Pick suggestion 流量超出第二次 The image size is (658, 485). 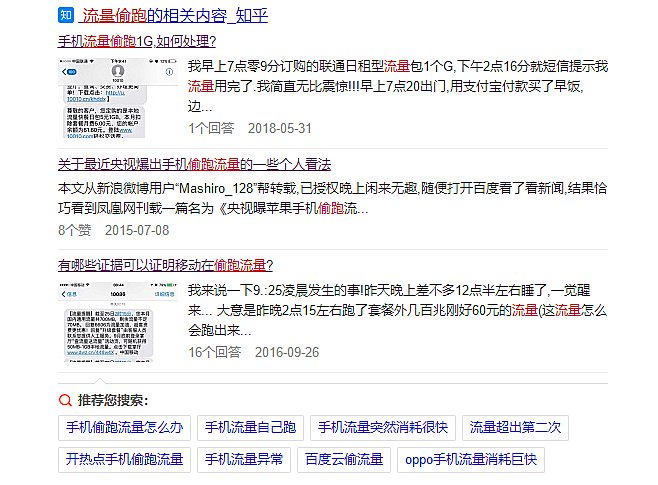[515, 428]
